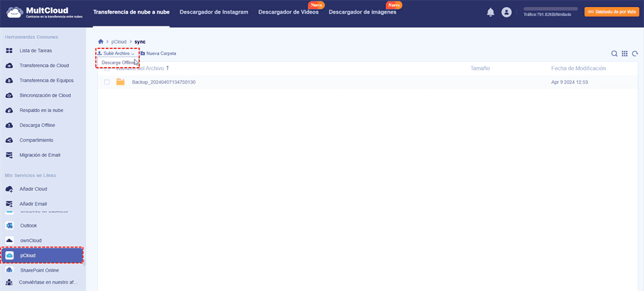Click the Añadir Cloud icon
The image size is (644, 291).
tap(9, 189)
